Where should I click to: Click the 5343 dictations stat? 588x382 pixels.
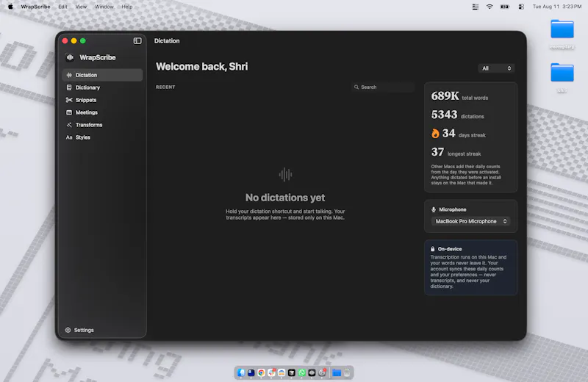pos(457,115)
